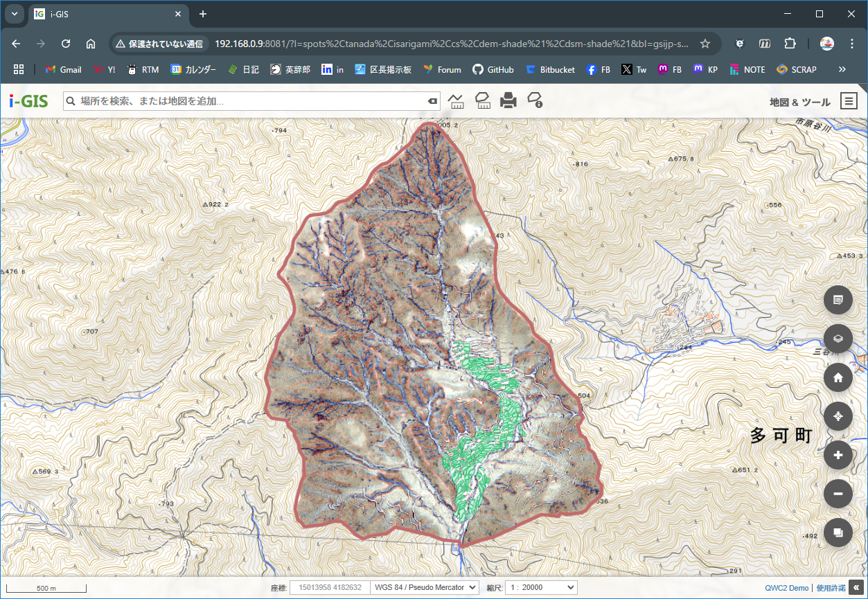868x599 pixels.
Task: Reset map to home extent
Action: 838,377
